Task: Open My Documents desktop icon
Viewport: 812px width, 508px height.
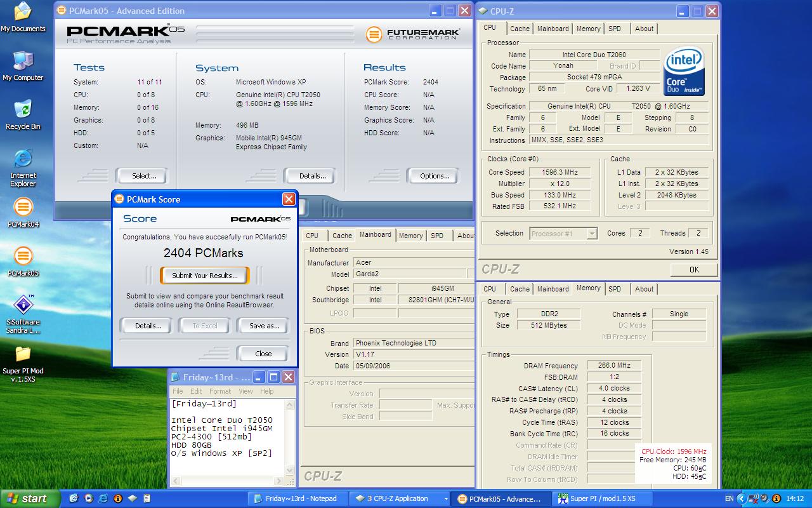Action: point(23,17)
